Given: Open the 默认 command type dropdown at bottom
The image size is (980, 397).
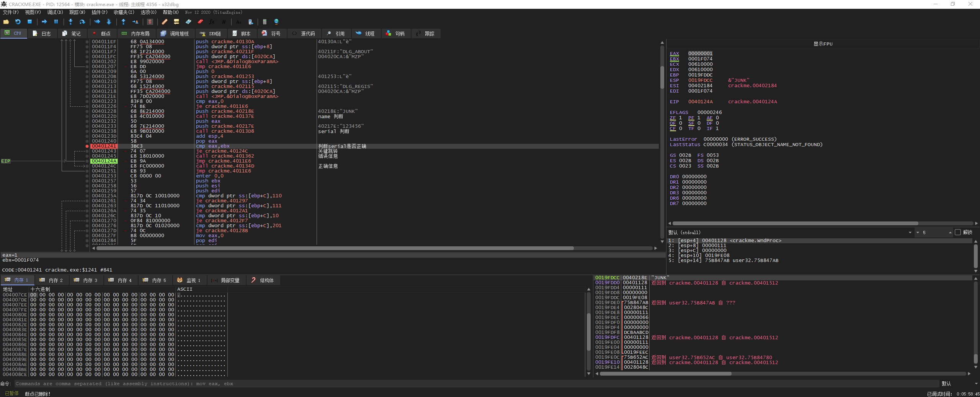Looking at the screenshot, I should pos(957,383).
